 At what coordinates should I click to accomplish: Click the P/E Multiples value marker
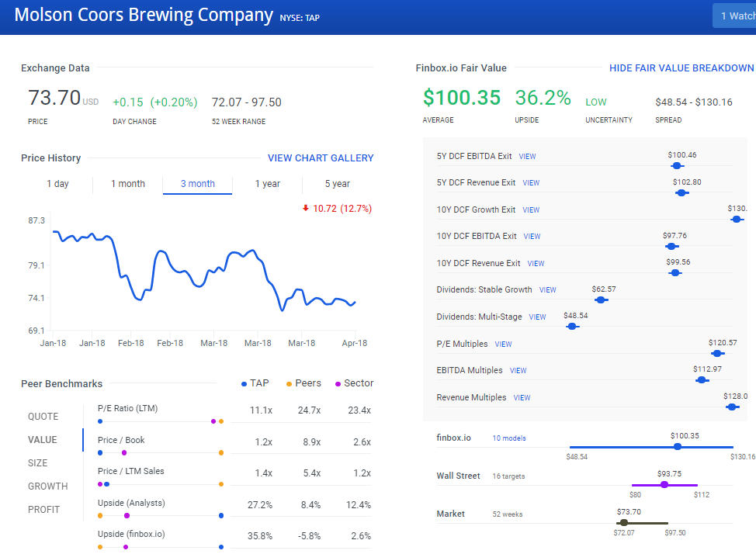pos(717,353)
